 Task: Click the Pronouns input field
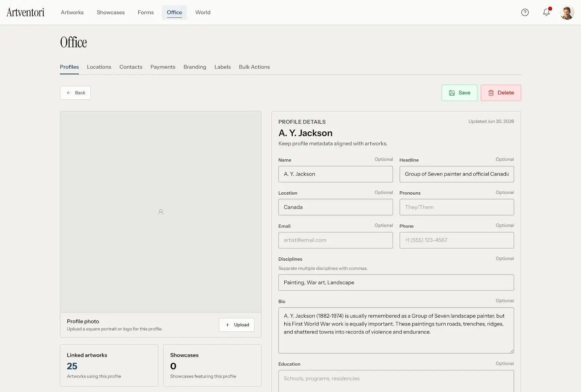point(457,207)
